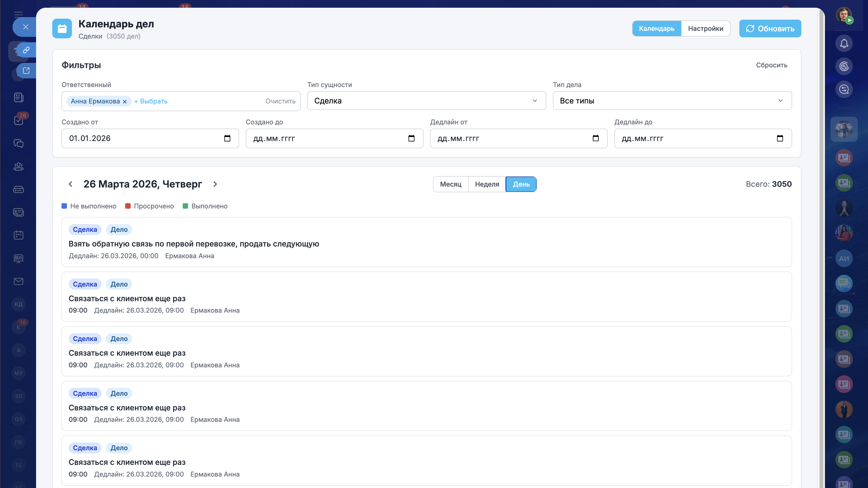
Task: Click the search icon in right panel
Action: (x=844, y=89)
